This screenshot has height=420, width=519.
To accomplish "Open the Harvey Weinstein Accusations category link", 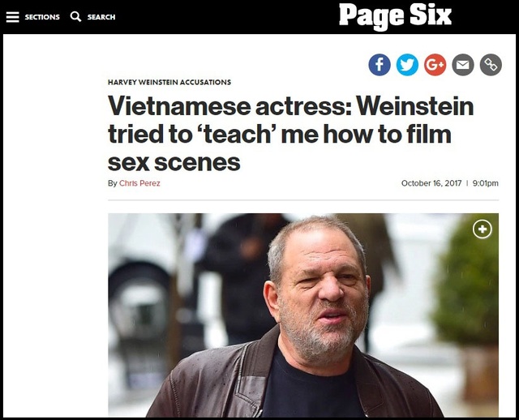I will [169, 83].
